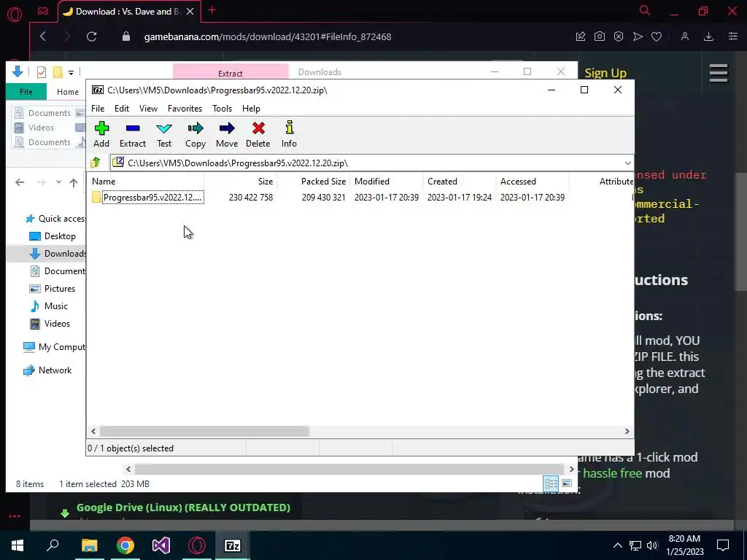Open Home tab in File Explorer ribbon
747x560 pixels.
pos(68,92)
